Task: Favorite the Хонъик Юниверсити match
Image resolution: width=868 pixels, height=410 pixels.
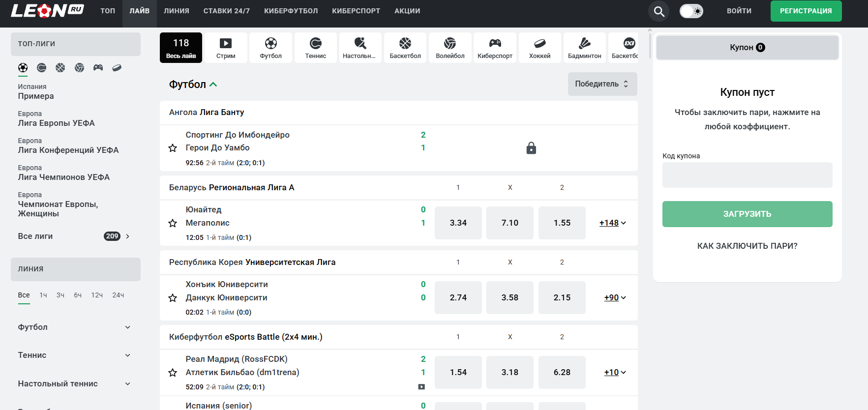Action: coord(173,298)
